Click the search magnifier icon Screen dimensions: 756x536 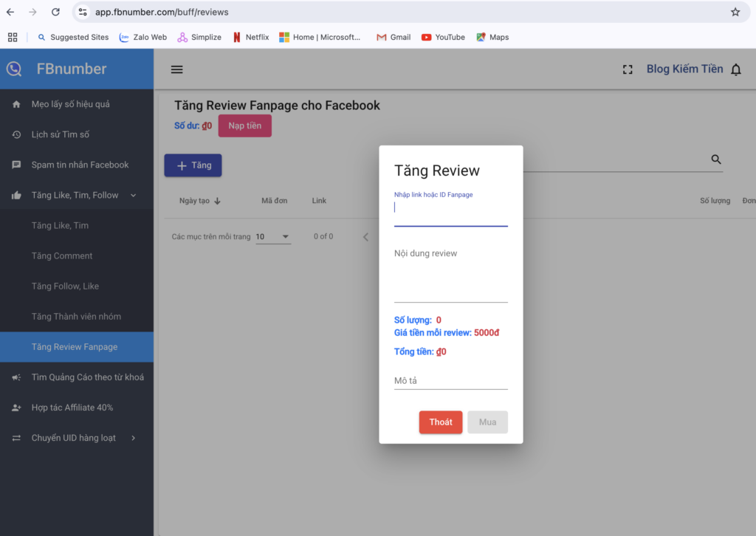click(x=715, y=159)
